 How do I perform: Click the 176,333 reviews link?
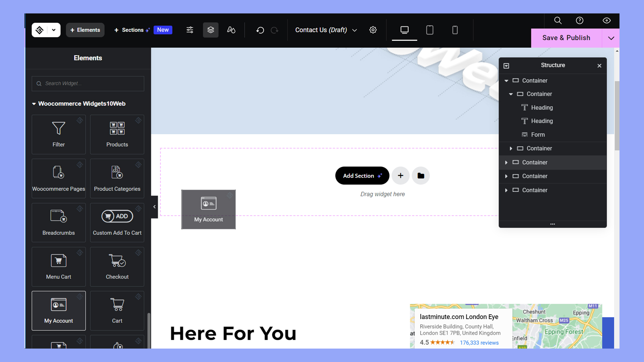pyautogui.click(x=479, y=343)
